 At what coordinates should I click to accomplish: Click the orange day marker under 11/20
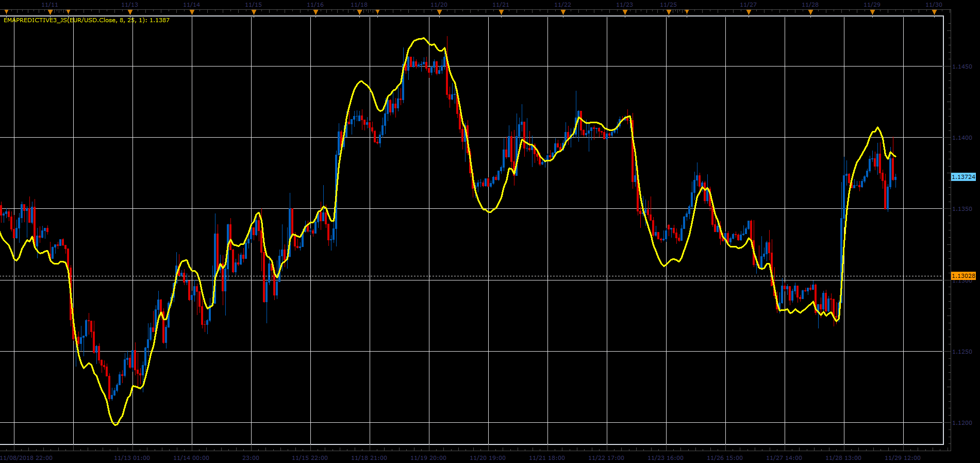click(x=439, y=11)
